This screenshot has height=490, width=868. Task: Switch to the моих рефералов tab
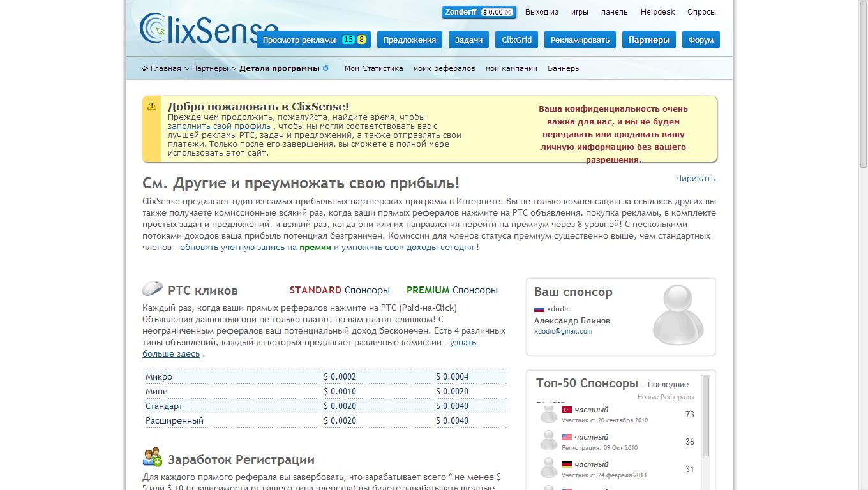pos(444,68)
